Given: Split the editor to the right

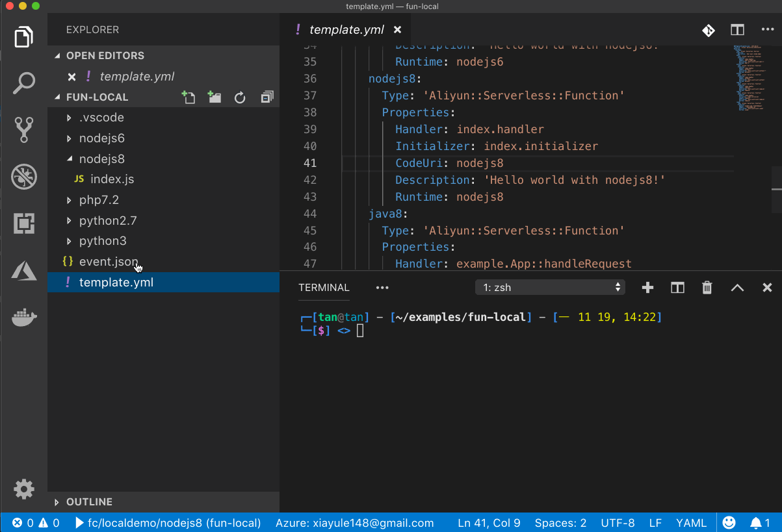Looking at the screenshot, I should [x=737, y=30].
